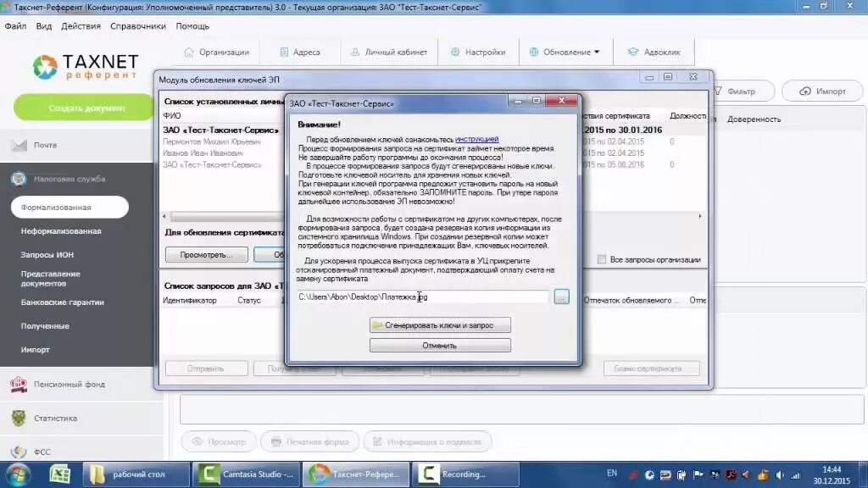Select Неформализованная in the sidebar
Image resolution: width=868 pixels, height=488 pixels.
(61, 231)
